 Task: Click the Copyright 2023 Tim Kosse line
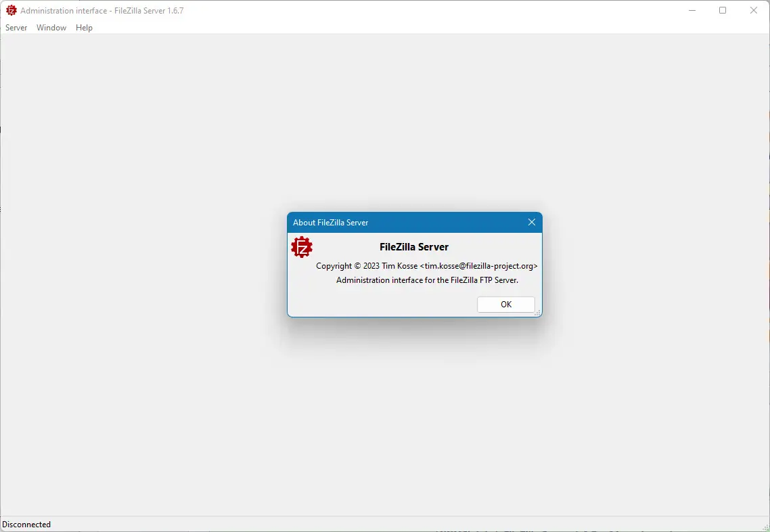427,266
